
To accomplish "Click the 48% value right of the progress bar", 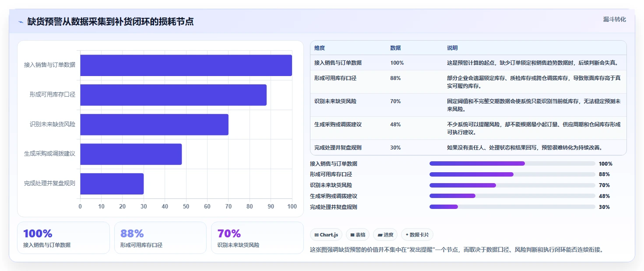I will click(x=604, y=196).
